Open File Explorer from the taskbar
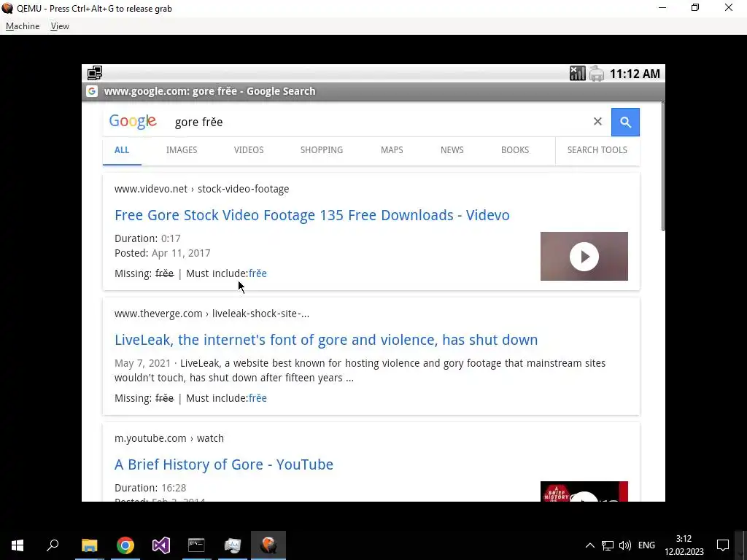This screenshot has width=747, height=560. click(x=89, y=545)
